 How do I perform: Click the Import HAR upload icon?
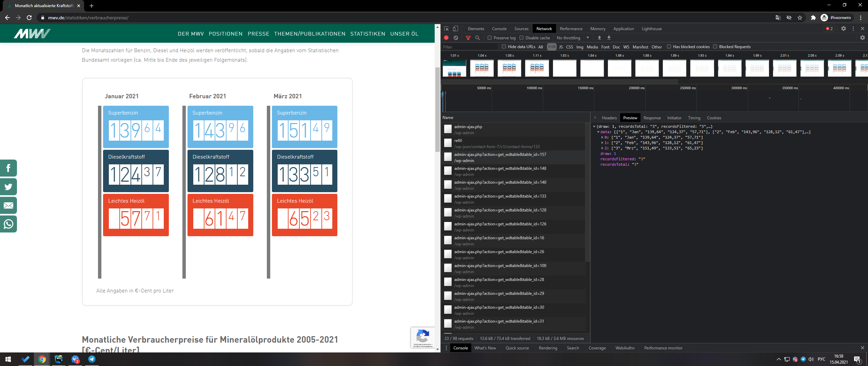599,38
